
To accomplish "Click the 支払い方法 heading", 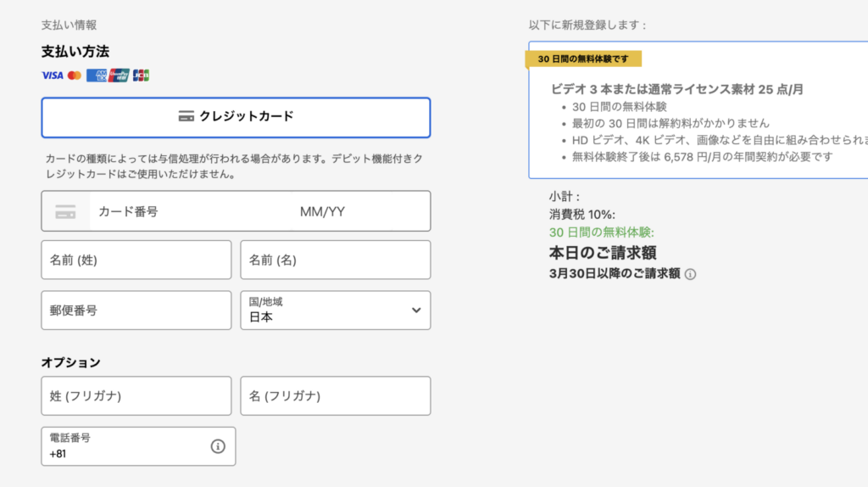I will 75,52.
